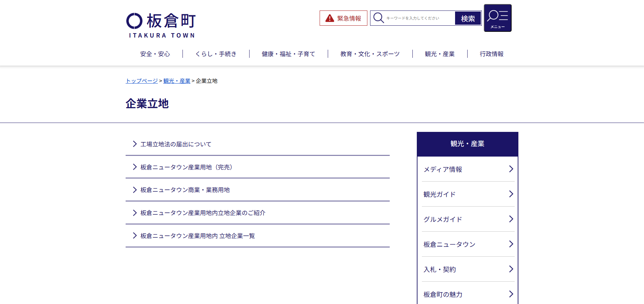Screen dimensions: 644x304
Task: Click the red warning triangle icon
Action: tap(329, 18)
